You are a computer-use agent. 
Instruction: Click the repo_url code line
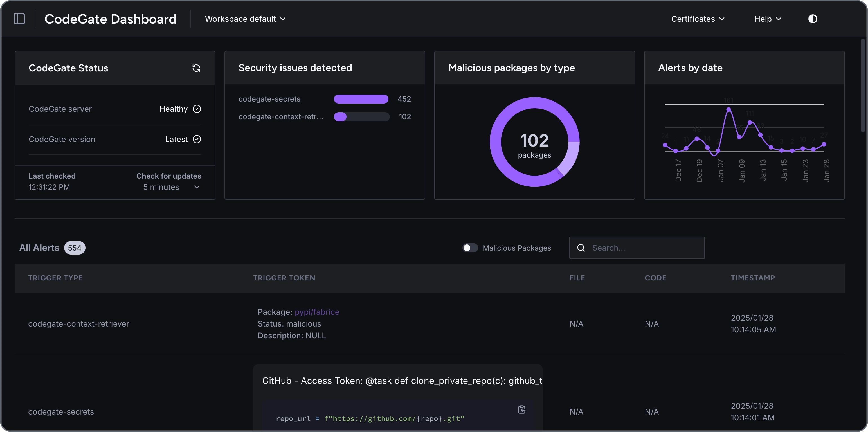pos(370,418)
